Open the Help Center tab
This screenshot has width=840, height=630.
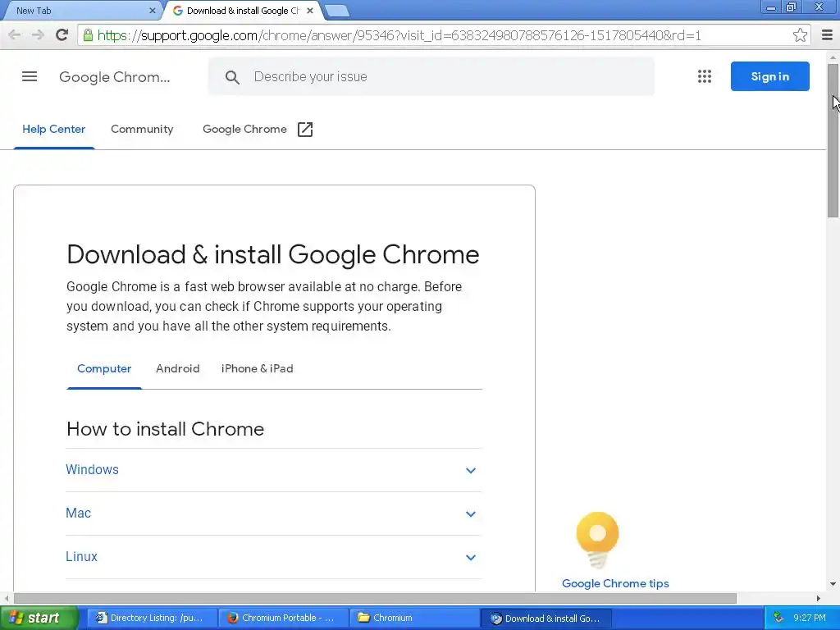53,129
